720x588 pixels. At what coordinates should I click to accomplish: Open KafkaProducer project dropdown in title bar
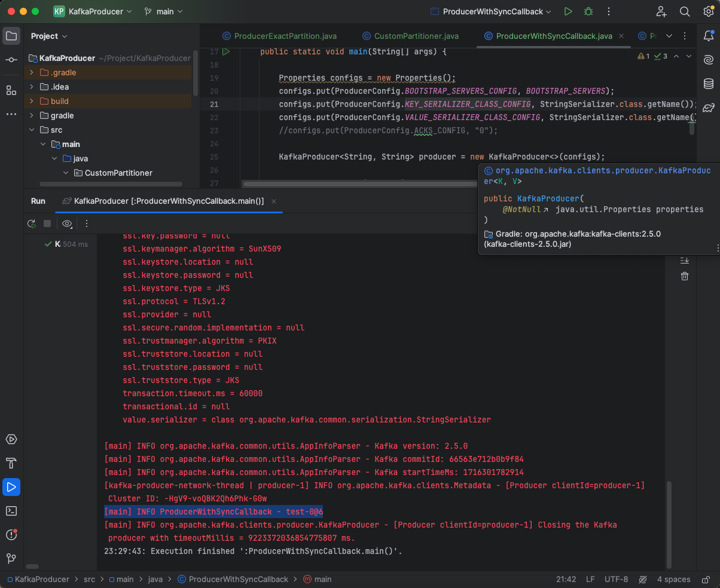[x=93, y=11]
